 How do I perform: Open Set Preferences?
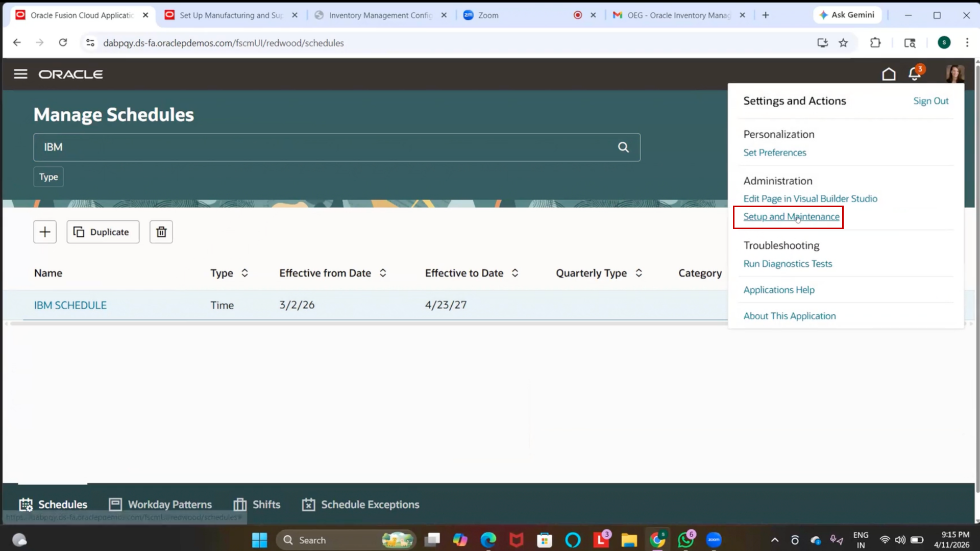(775, 153)
